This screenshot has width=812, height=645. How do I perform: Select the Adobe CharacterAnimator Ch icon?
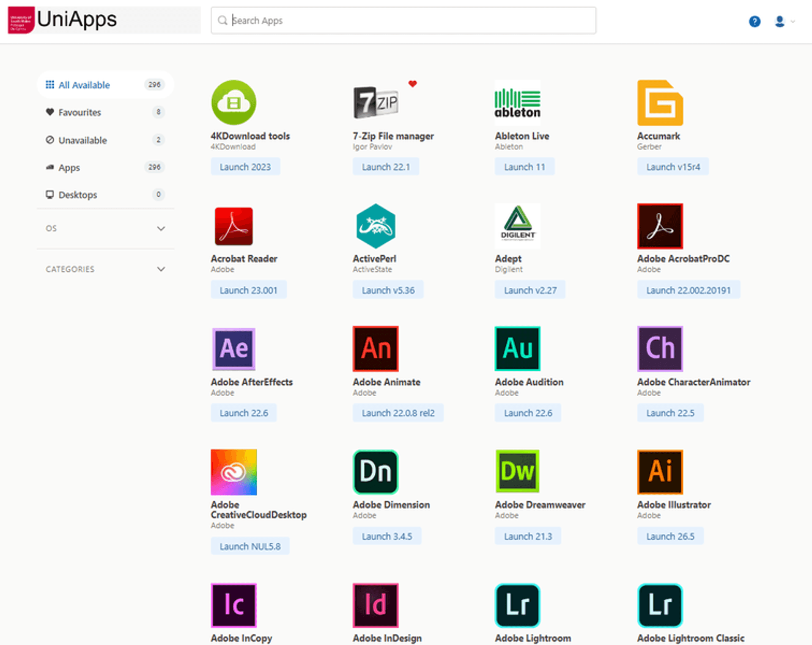click(x=660, y=349)
